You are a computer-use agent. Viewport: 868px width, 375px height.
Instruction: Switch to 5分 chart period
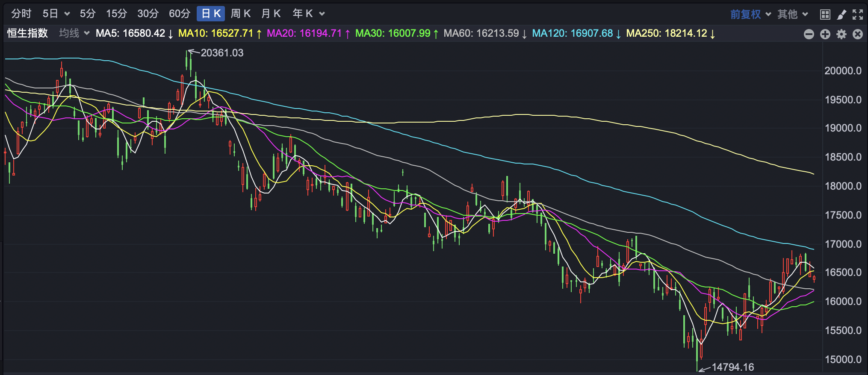88,14
